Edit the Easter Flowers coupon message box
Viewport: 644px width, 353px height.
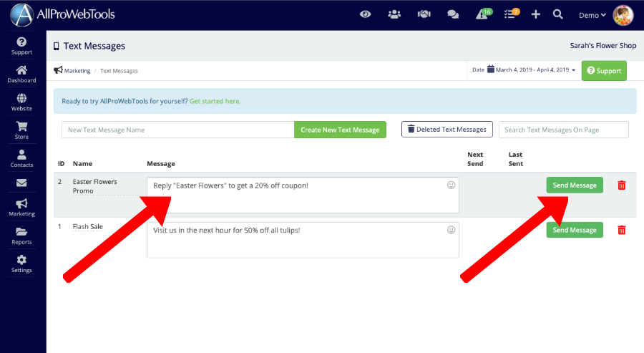tap(303, 195)
